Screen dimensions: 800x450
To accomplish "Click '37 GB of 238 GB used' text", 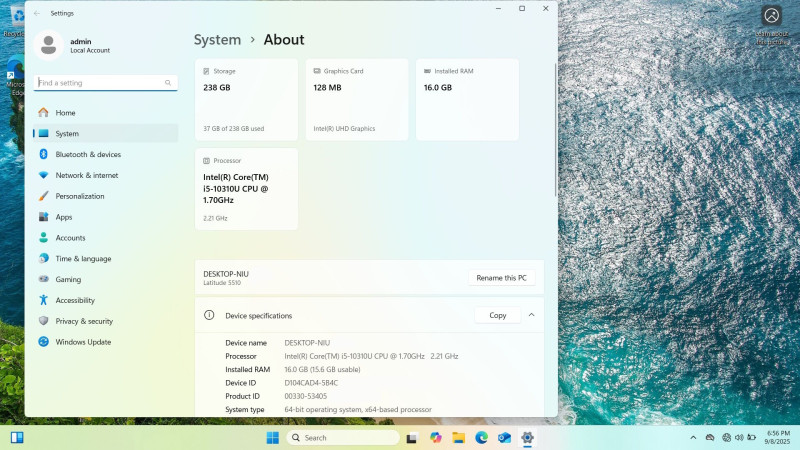I will coord(234,129).
